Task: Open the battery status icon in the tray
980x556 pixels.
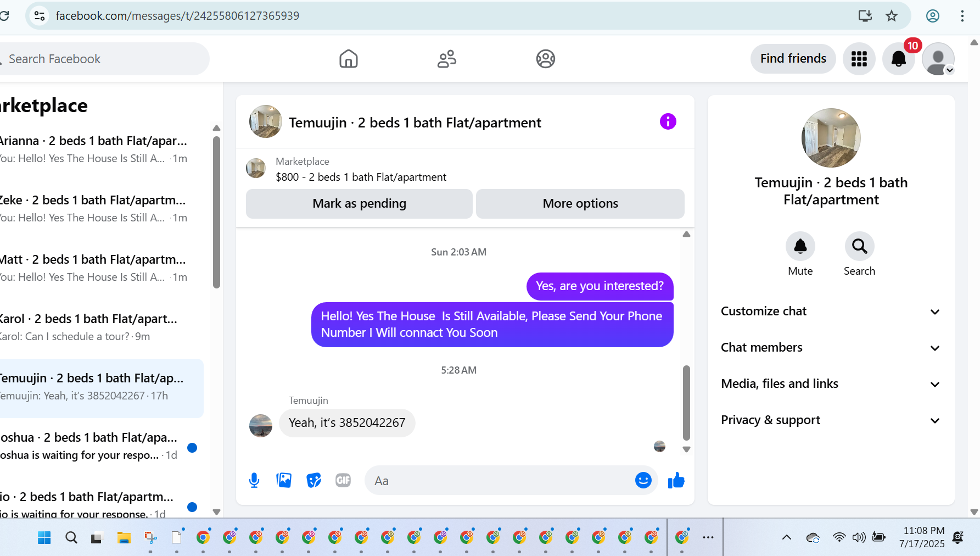Action: pos(879,537)
